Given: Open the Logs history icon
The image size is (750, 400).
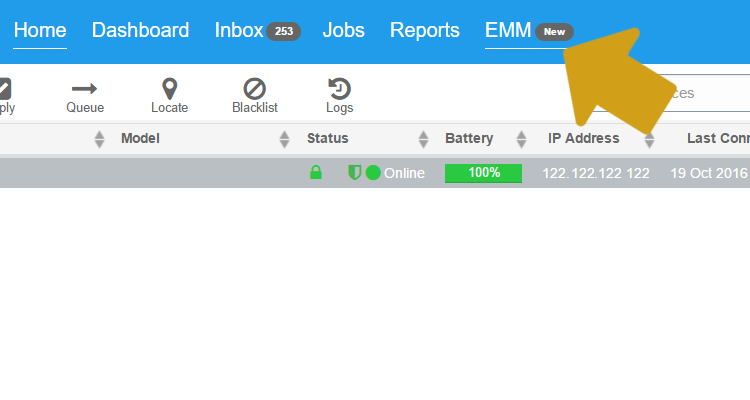Looking at the screenshot, I should (x=340, y=89).
